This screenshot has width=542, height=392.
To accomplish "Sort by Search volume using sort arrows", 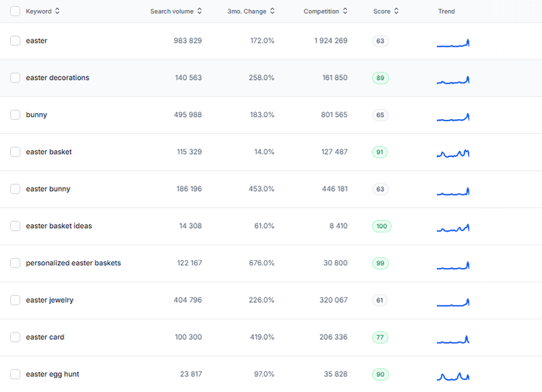I will pyautogui.click(x=199, y=11).
